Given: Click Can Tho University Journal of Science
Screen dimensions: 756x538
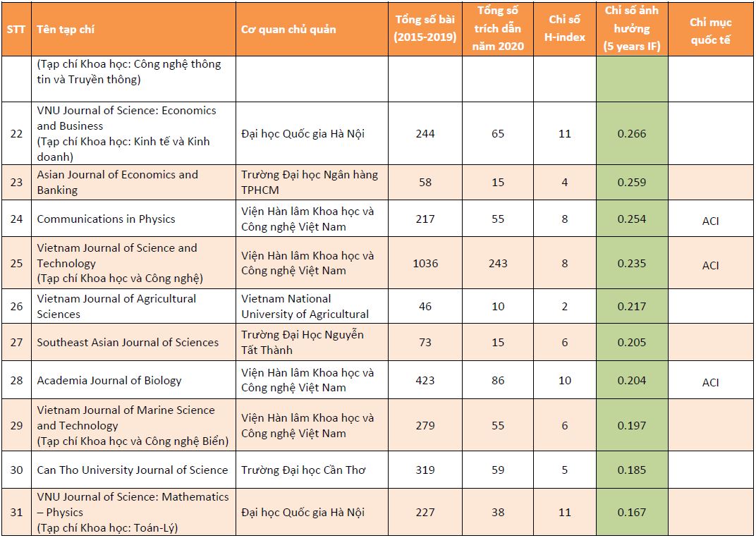Looking at the screenshot, I should pos(133,470).
